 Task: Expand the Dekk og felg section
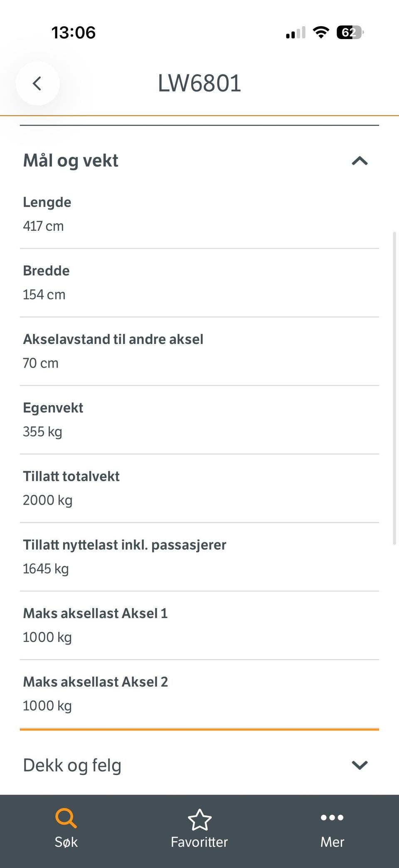[360, 765]
